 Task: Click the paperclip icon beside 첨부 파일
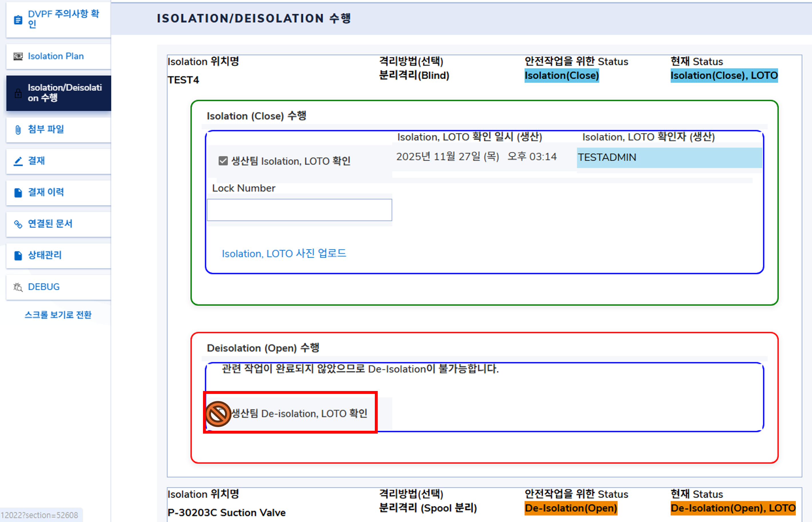18,130
